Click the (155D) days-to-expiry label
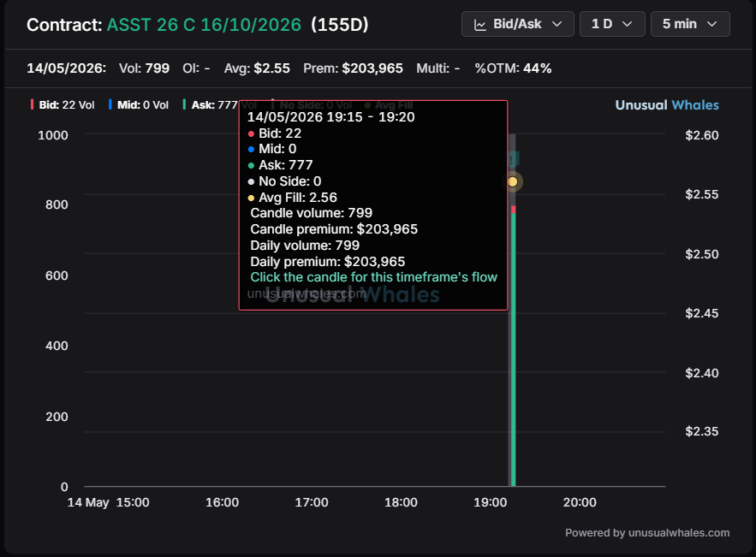The height and width of the screenshot is (557, 756). pos(339,25)
